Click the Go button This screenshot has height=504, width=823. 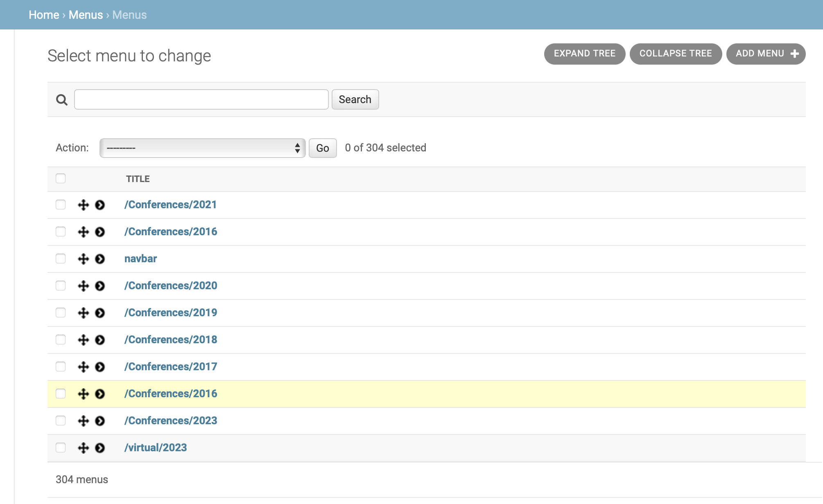tap(322, 148)
